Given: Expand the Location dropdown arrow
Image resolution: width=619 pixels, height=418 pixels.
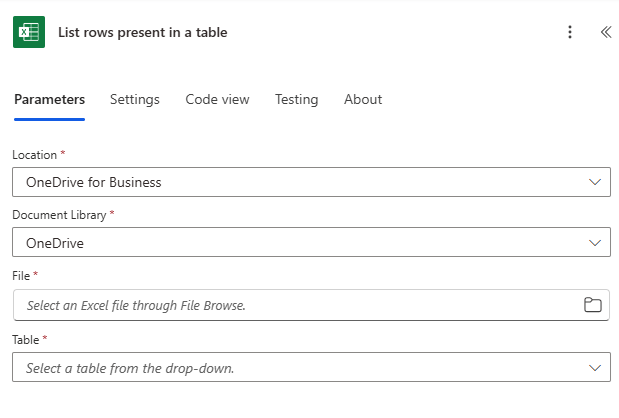Looking at the screenshot, I should pyautogui.click(x=595, y=182).
